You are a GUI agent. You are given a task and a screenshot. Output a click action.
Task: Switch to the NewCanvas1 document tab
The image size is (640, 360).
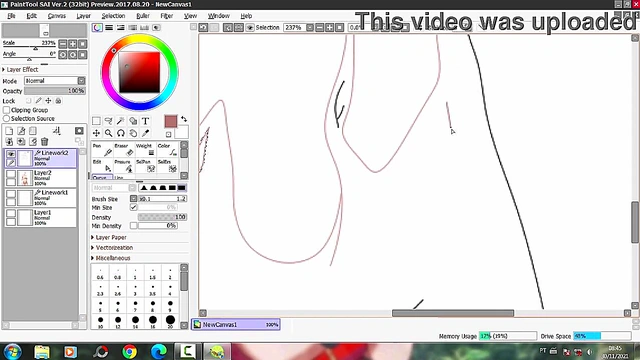[x=236, y=324]
